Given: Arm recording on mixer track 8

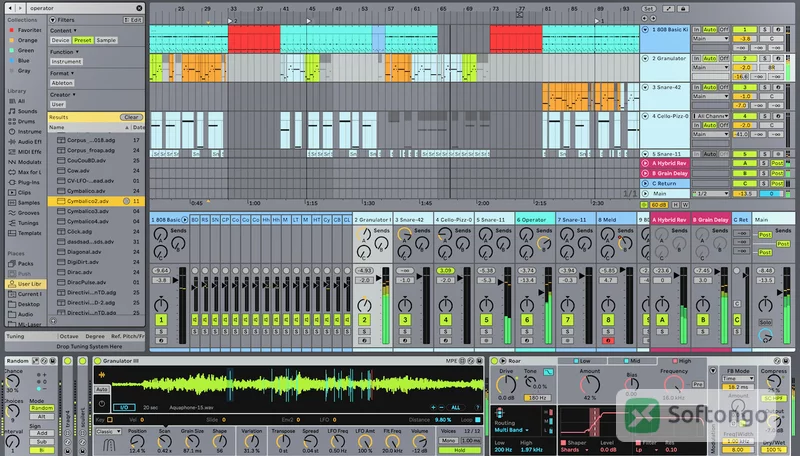Looking at the screenshot, I should point(608,341).
